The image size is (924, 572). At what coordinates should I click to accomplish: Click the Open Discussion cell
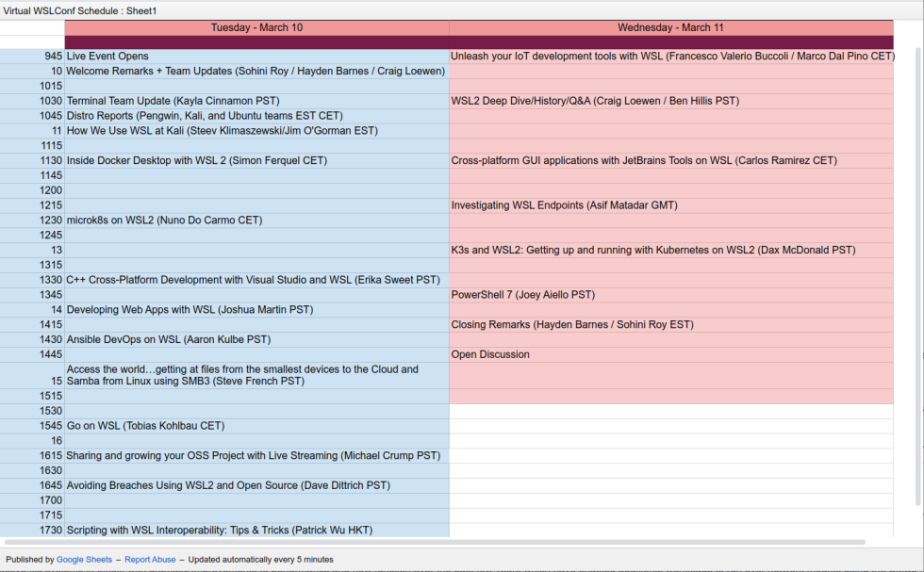(x=671, y=354)
